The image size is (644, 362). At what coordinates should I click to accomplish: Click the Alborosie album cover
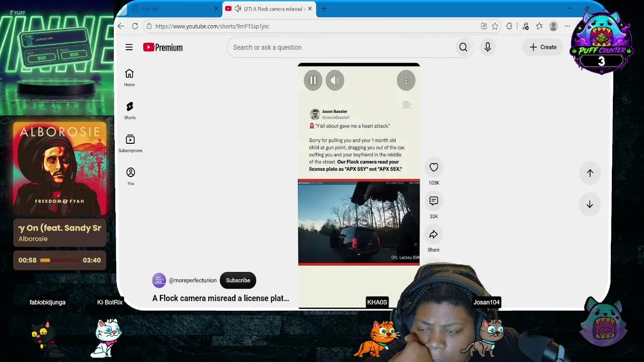60,169
